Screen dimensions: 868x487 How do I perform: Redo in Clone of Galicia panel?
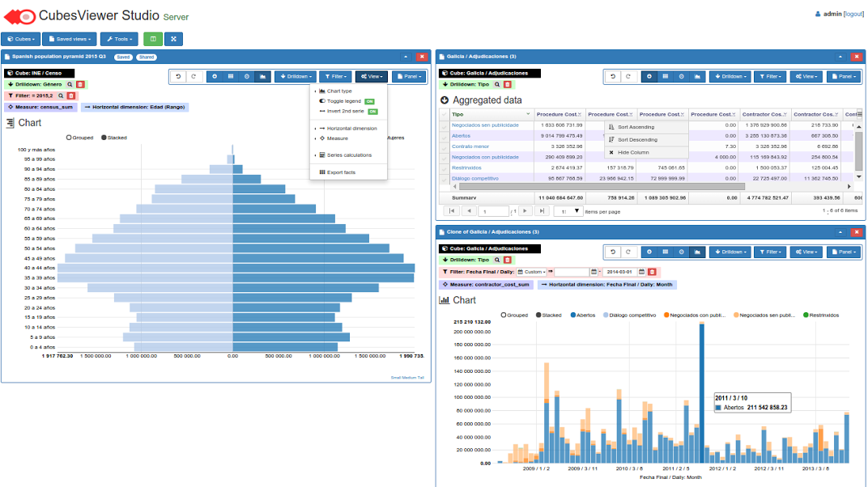pyautogui.click(x=628, y=252)
